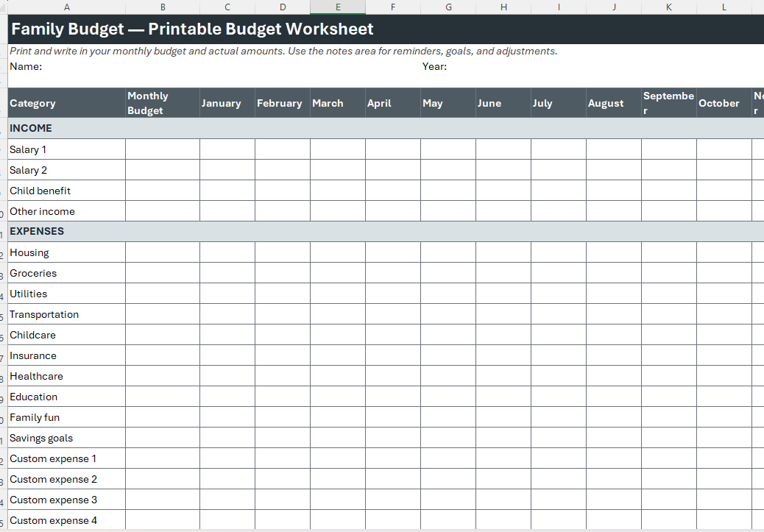Select column I header
The height and width of the screenshot is (532, 764).
559,7
